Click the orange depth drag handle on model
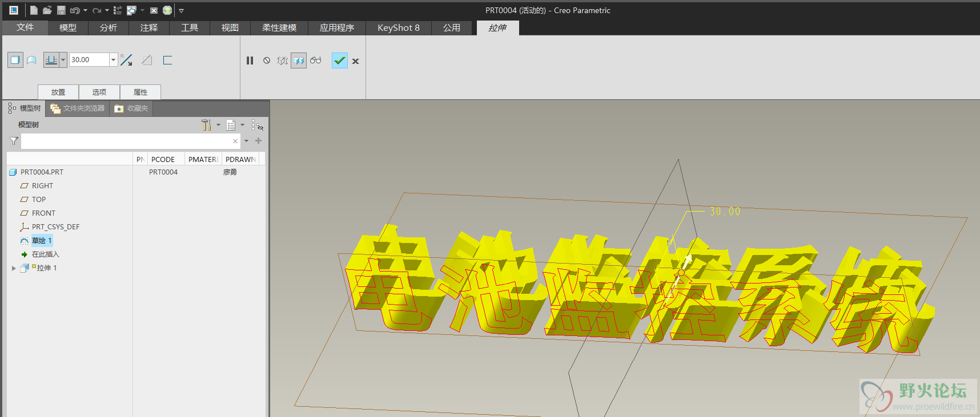The height and width of the screenshot is (417, 980). 681,273
